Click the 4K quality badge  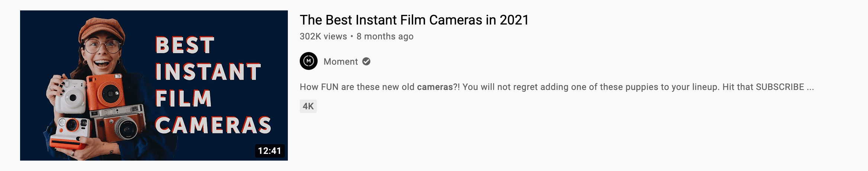pos(308,106)
